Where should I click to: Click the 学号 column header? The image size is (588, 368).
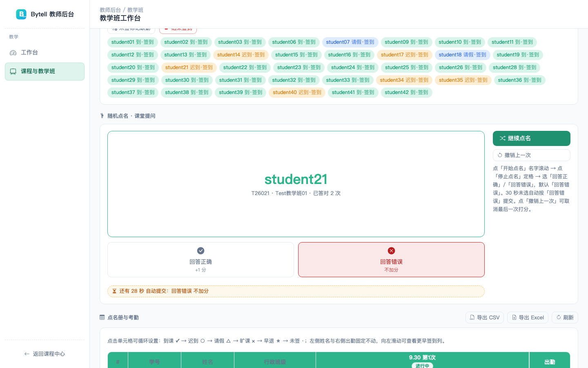pos(154,362)
